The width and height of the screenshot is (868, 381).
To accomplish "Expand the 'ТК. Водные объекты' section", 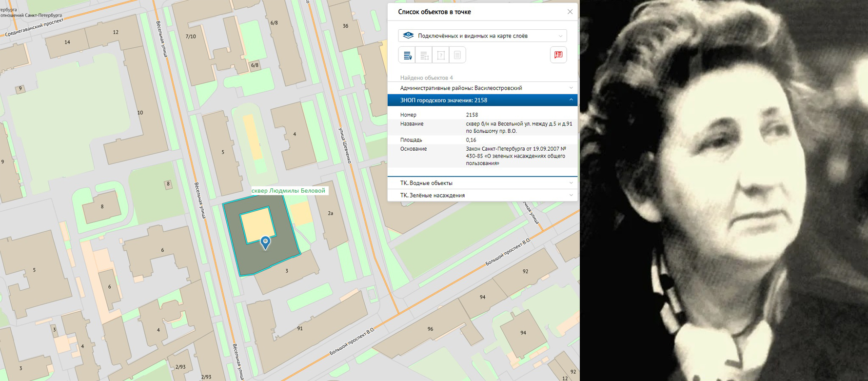I will pyautogui.click(x=482, y=183).
